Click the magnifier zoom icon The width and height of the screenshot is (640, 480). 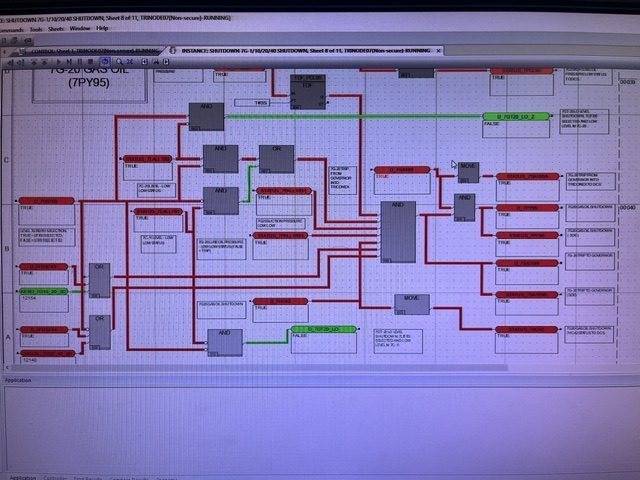119,62
